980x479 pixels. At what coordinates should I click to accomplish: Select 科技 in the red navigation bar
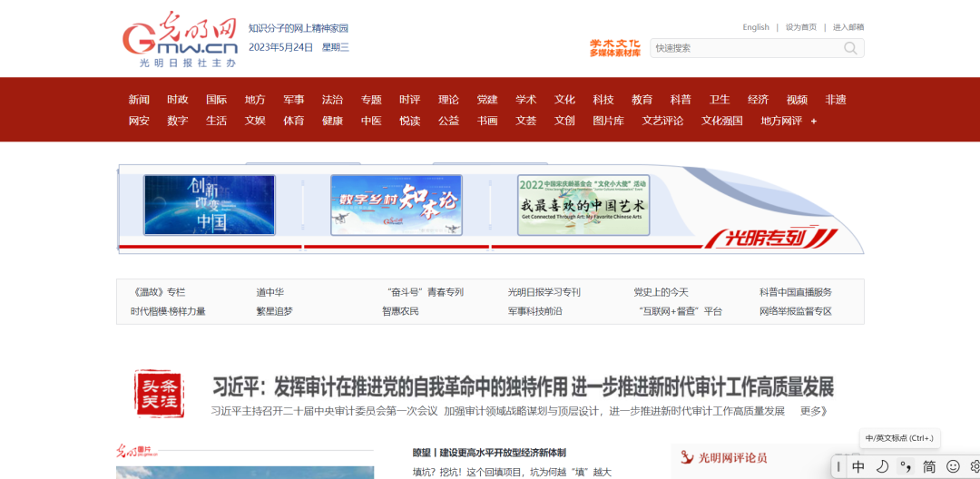tap(603, 100)
